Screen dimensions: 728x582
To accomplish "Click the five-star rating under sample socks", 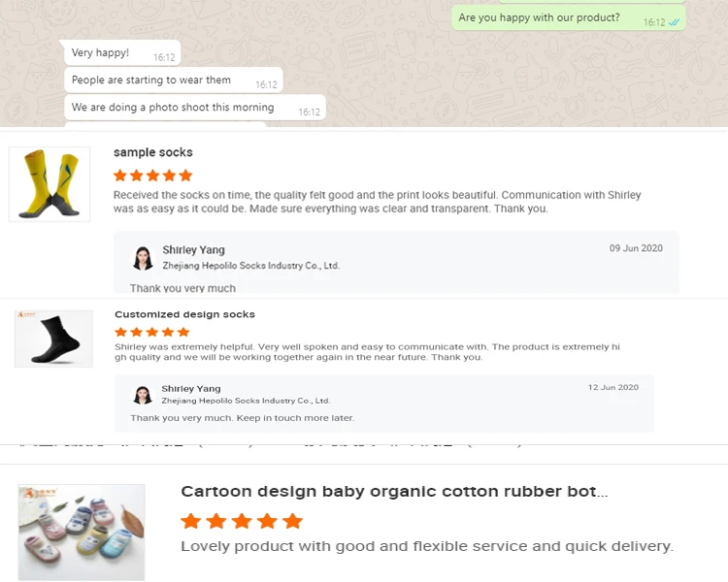I will click(152, 176).
